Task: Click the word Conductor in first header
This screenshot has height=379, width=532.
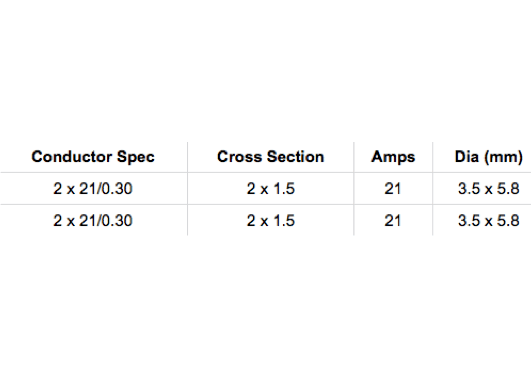Action: pos(72,157)
